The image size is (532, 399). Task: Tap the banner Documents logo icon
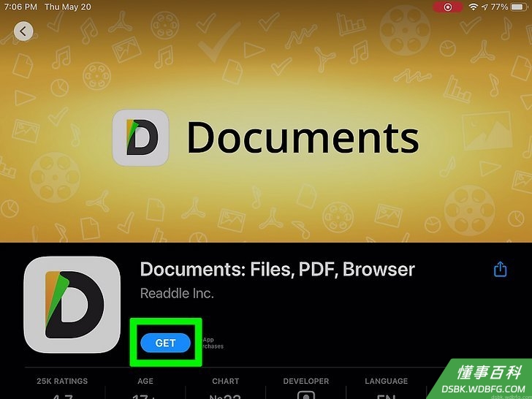click(140, 137)
